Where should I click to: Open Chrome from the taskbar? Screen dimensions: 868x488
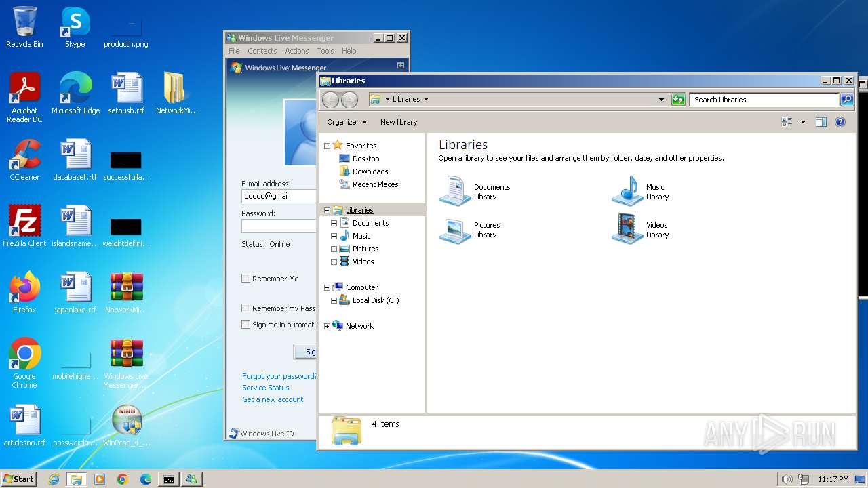coord(123,479)
